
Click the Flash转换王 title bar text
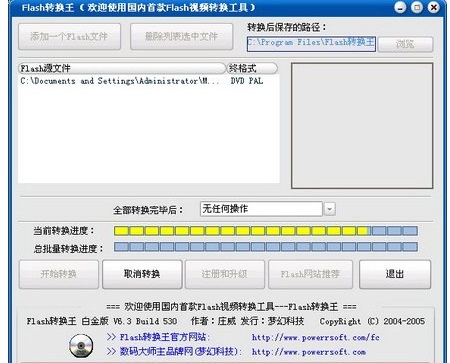pyautogui.click(x=138, y=7)
